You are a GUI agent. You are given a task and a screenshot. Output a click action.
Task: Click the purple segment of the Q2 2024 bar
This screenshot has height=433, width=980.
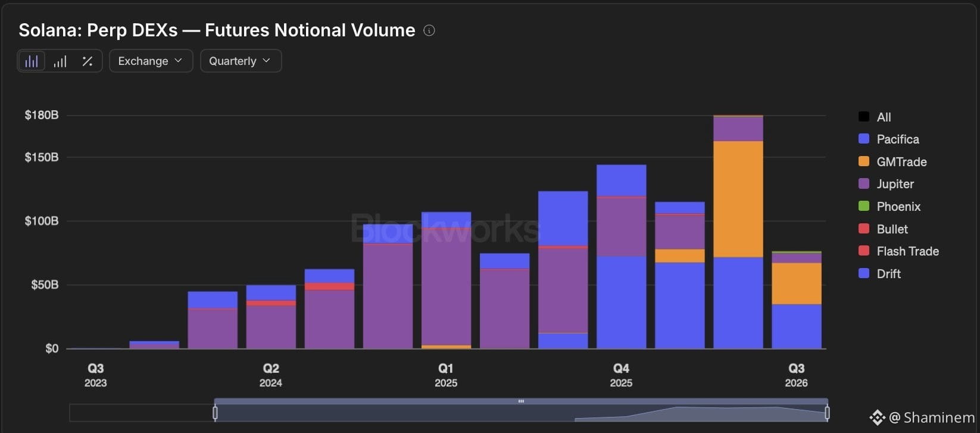(271, 327)
